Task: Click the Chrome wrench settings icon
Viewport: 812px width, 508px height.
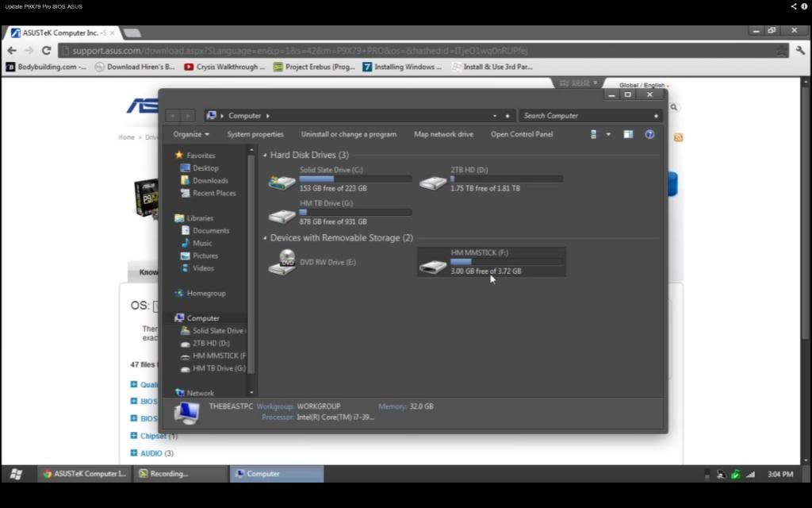Action: coord(801,50)
